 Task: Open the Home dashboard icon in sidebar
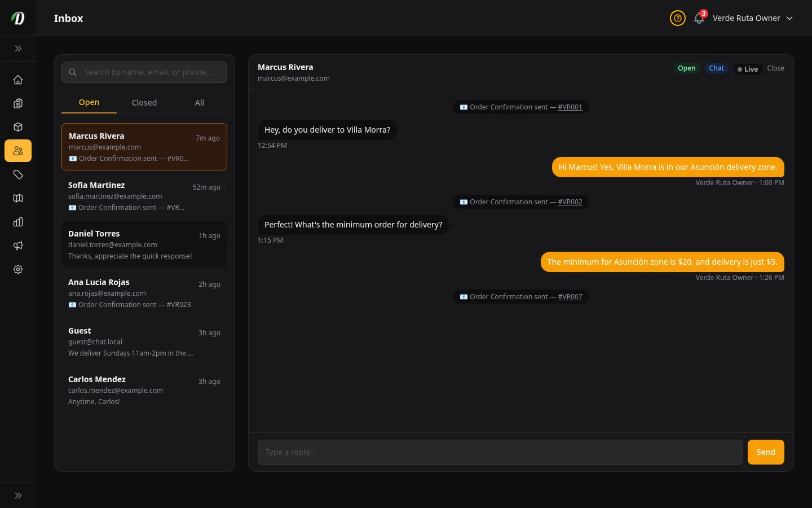click(x=18, y=80)
